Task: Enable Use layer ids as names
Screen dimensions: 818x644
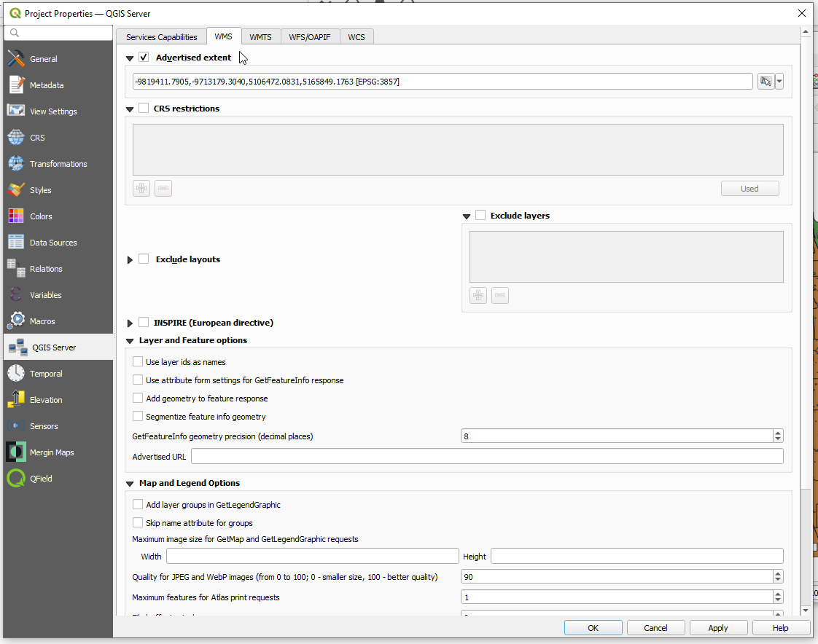Action: [x=138, y=362]
